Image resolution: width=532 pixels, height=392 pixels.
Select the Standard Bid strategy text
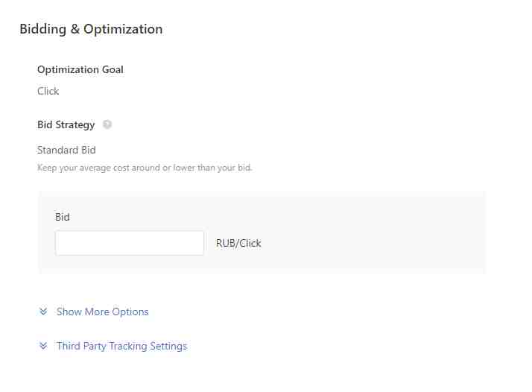coord(66,150)
